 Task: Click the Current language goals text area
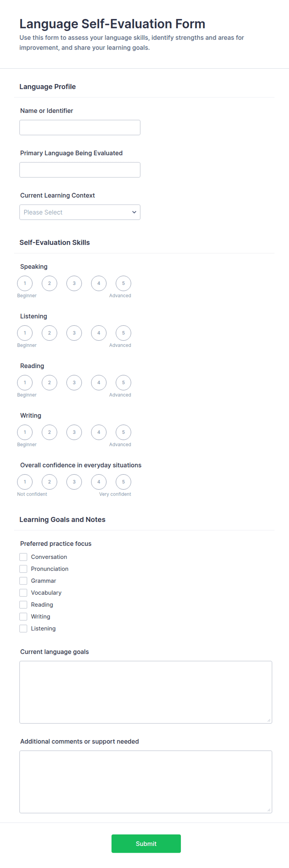pyautogui.click(x=146, y=692)
